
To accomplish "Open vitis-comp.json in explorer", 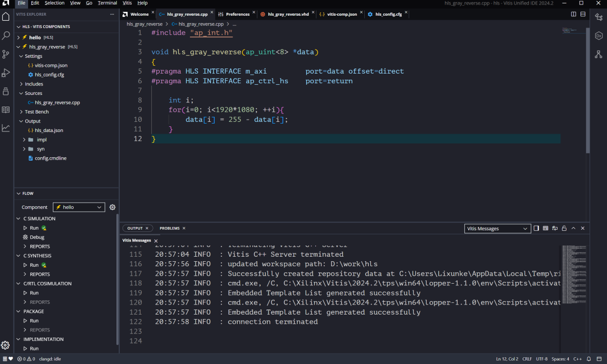I will click(51, 65).
